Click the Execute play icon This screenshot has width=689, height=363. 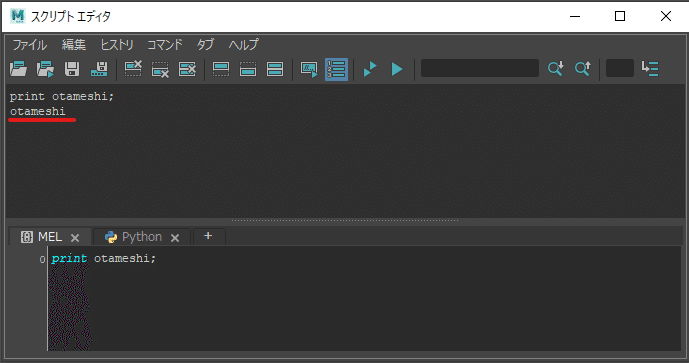397,69
